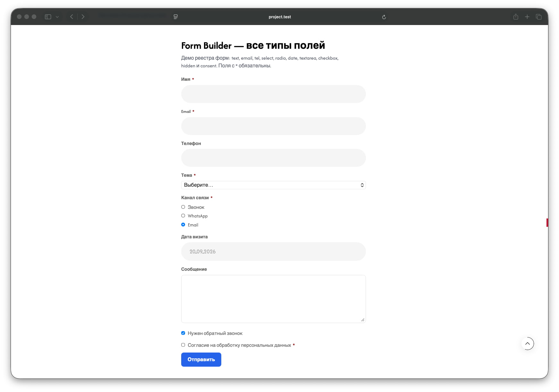Click into the Имя text field
Screen dimensions: 559x392
[273, 94]
